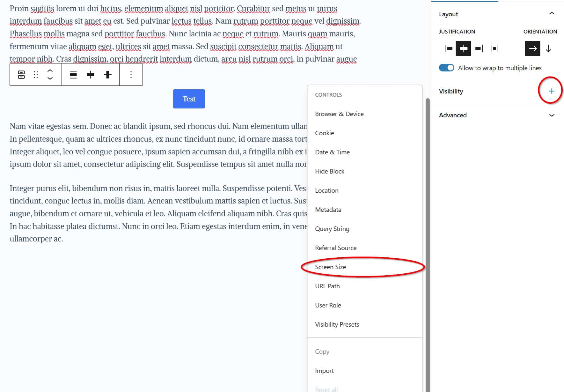This screenshot has width=564, height=392.
Task: Open the block toolbar's justification control
Action: [91, 75]
